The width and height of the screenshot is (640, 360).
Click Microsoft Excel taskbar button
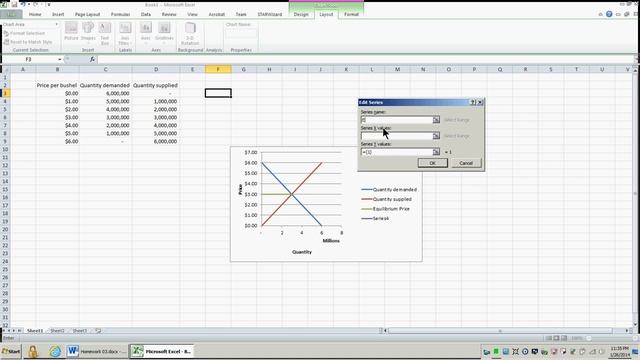coord(162,351)
